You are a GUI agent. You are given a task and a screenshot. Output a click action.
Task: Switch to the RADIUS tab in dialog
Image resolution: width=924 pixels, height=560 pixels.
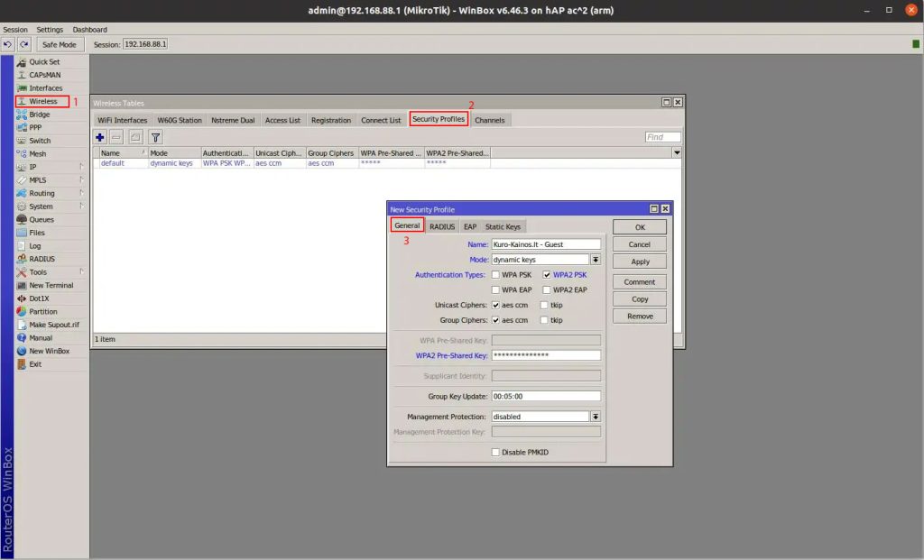coord(442,226)
